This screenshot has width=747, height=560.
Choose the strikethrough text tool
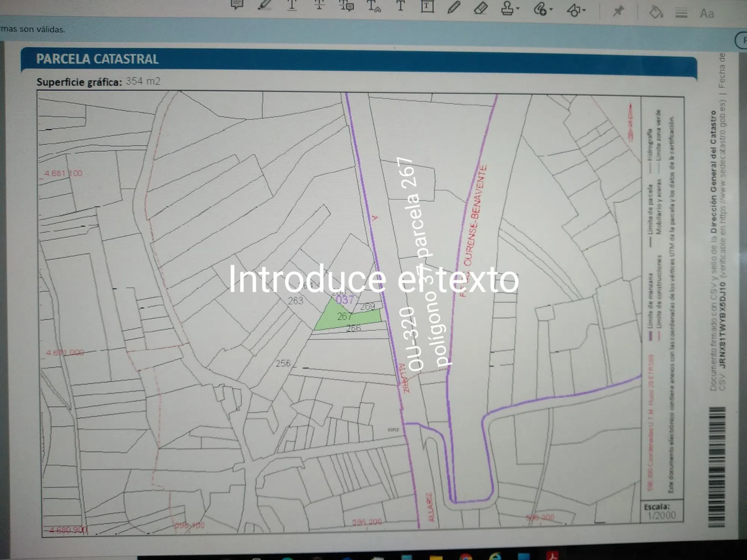[x=319, y=5]
